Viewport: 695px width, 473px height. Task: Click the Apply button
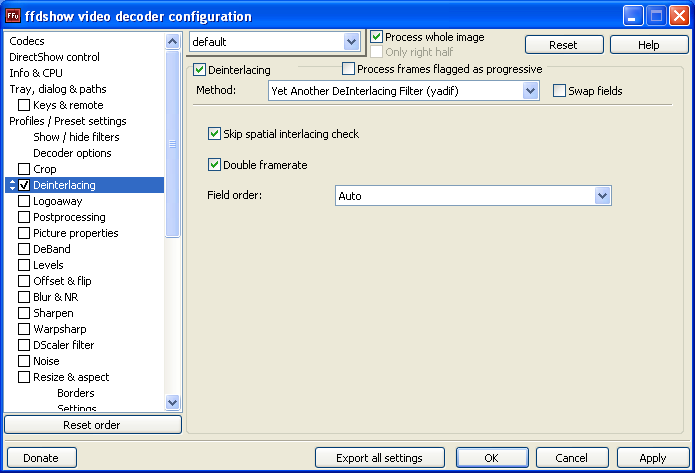pos(653,457)
